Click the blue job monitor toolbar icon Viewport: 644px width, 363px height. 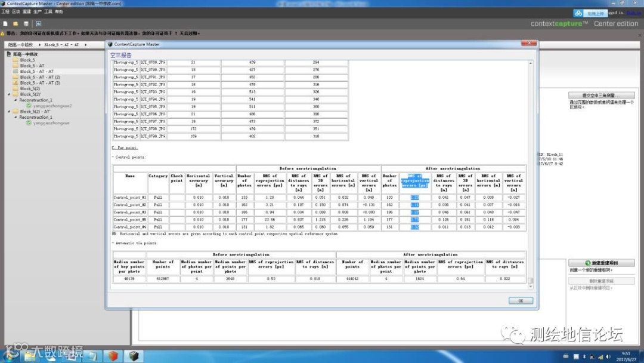38,24
